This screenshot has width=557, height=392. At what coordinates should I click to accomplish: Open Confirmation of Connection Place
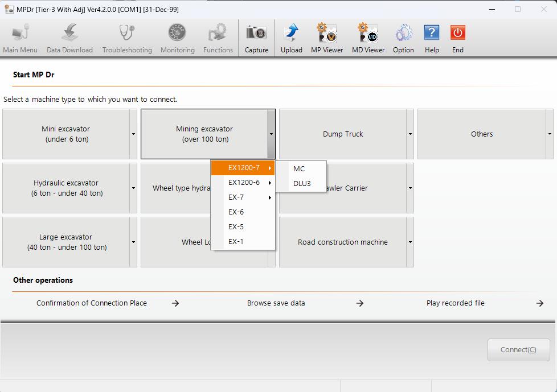coord(92,303)
